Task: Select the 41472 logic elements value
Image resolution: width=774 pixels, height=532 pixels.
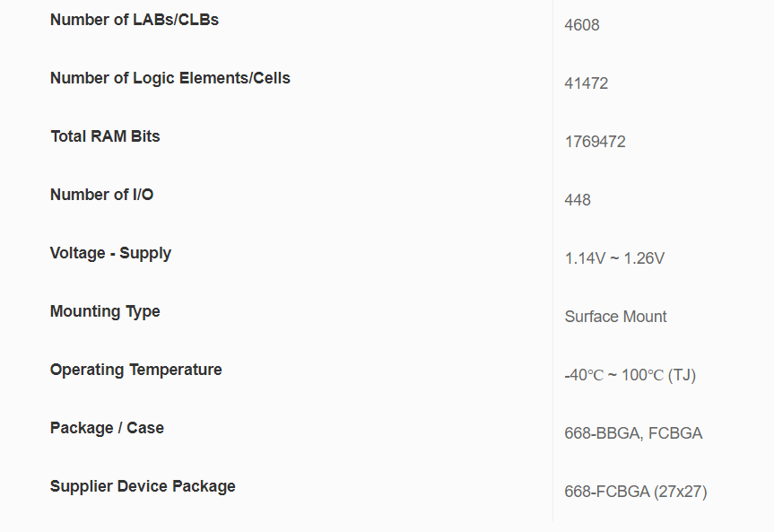Action: [x=586, y=83]
